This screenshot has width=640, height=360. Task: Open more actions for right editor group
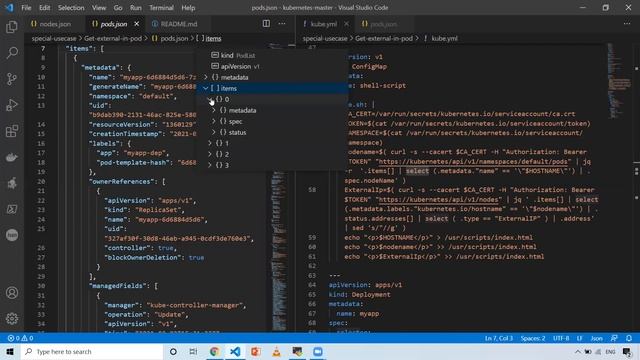627,24
